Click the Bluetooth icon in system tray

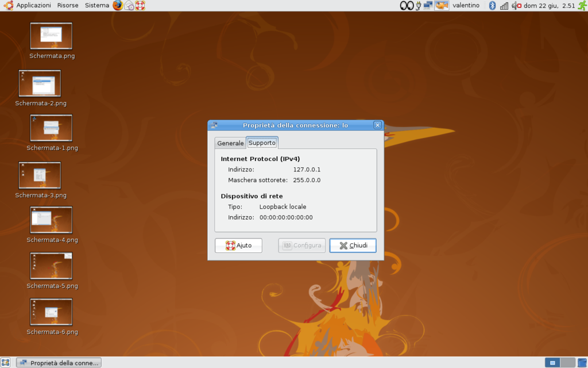(492, 6)
